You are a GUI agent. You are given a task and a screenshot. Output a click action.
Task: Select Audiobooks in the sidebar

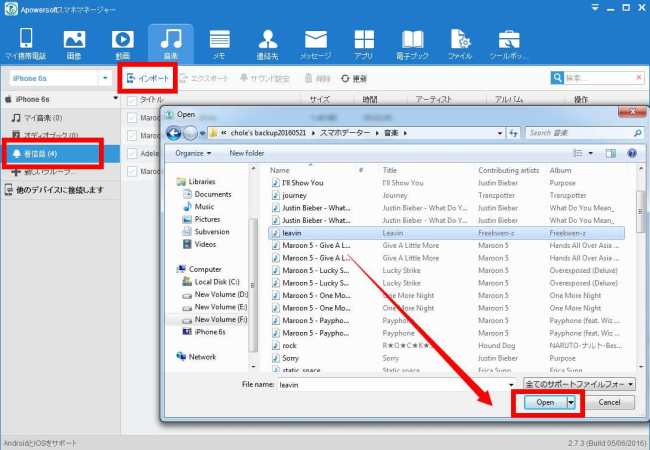[45, 135]
